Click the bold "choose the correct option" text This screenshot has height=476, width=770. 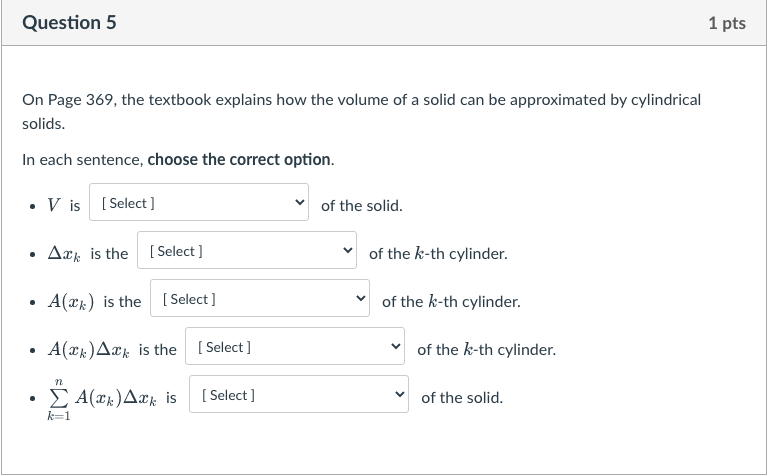coord(239,160)
